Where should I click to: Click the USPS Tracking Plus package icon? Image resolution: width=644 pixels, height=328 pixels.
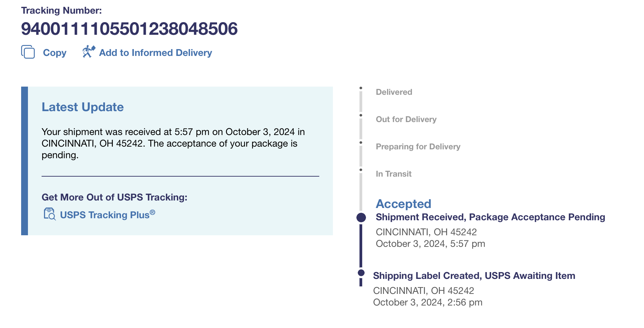click(49, 214)
